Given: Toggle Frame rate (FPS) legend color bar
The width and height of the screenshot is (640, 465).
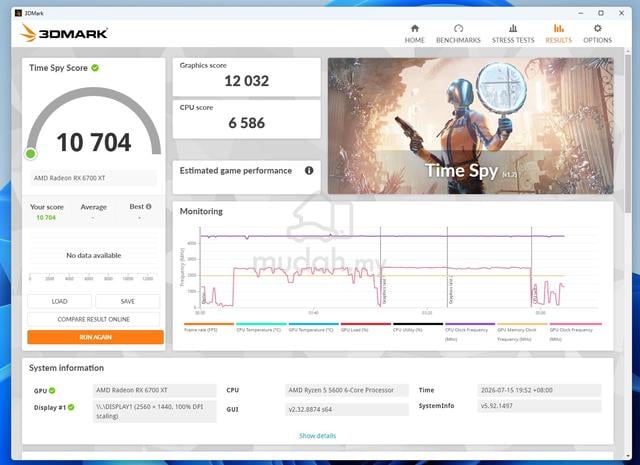Looking at the screenshot, I should point(209,324).
